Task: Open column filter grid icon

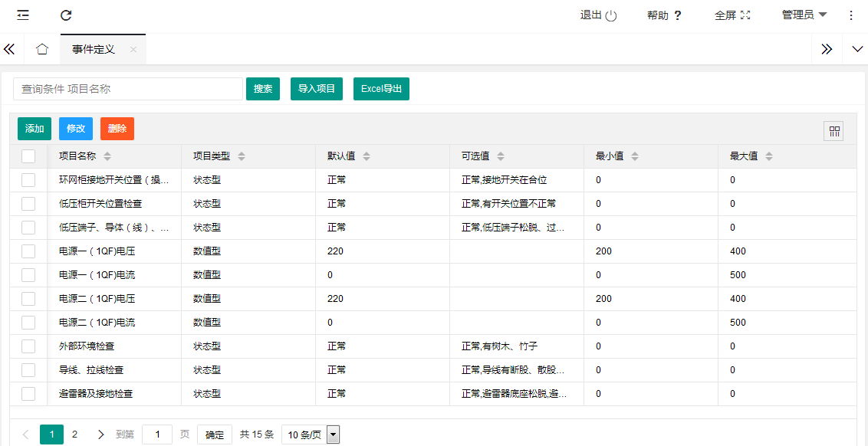Action: [834, 131]
